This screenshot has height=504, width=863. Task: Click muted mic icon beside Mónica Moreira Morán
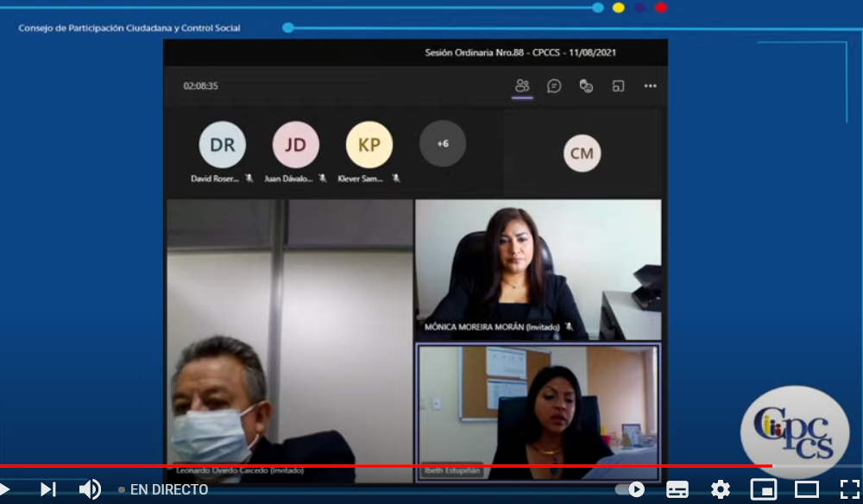tap(569, 327)
